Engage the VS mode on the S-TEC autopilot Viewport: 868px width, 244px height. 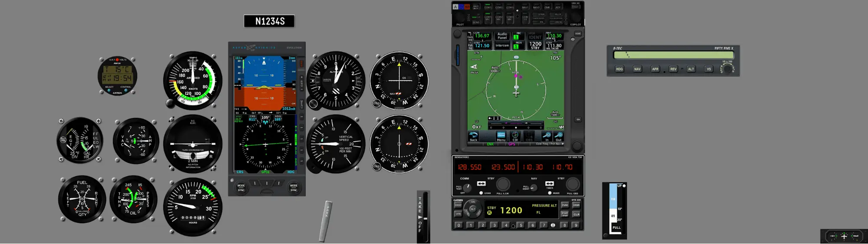[709, 69]
